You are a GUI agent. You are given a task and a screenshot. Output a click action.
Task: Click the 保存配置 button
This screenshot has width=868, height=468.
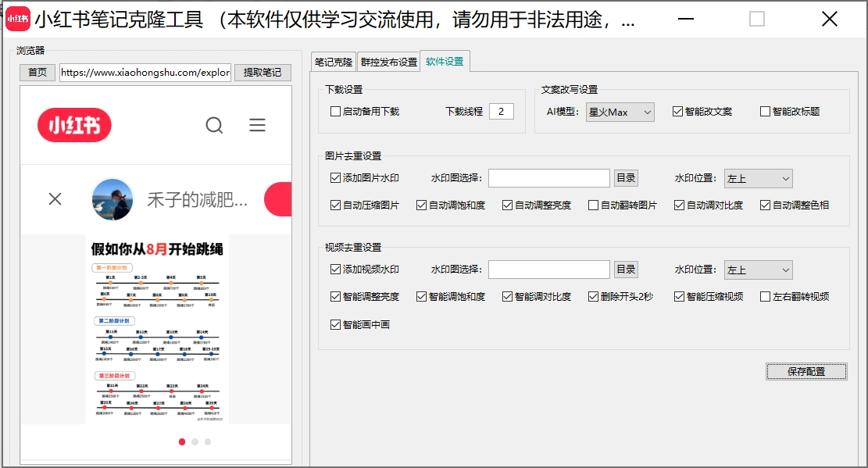tap(806, 371)
